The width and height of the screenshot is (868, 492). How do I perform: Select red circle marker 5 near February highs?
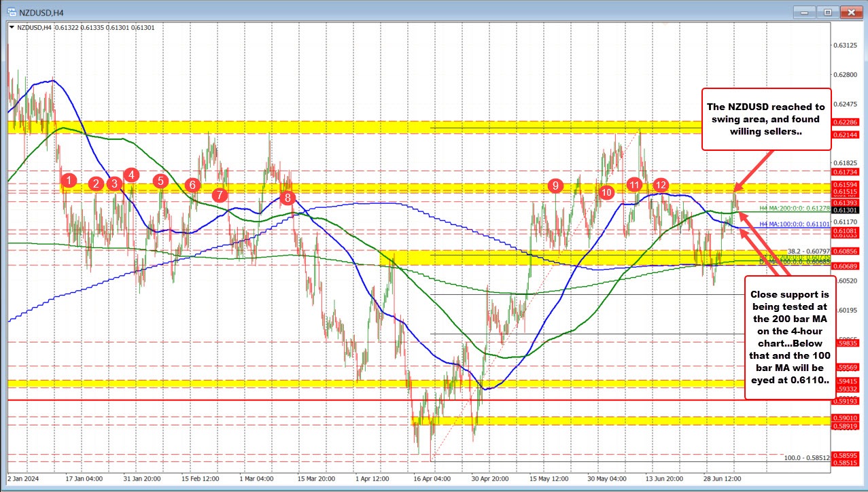pos(160,181)
